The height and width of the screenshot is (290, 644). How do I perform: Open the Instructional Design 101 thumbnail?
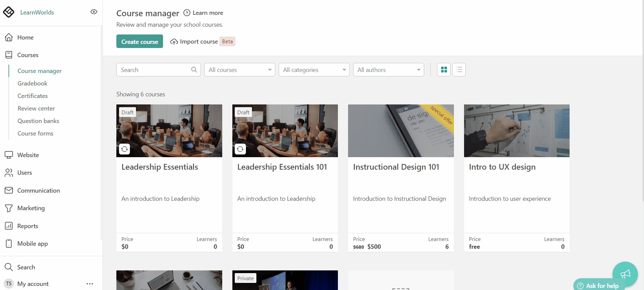click(401, 131)
